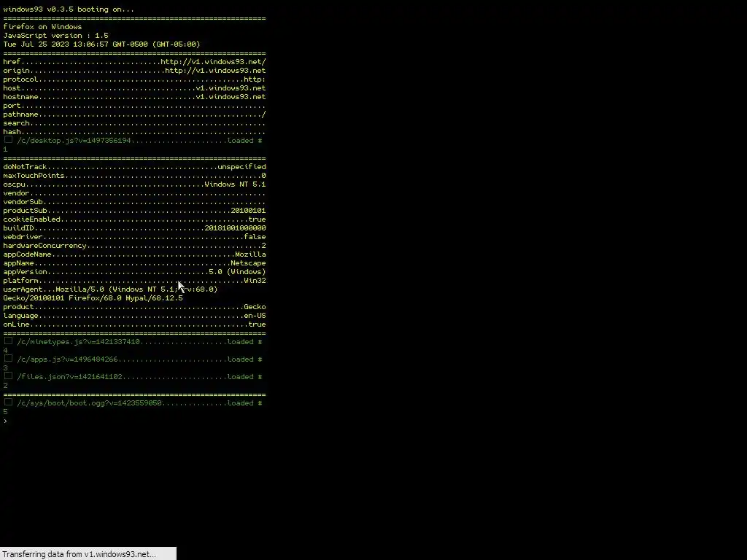
Task: Click the small box before /c/apps.js
Action: (x=8, y=359)
